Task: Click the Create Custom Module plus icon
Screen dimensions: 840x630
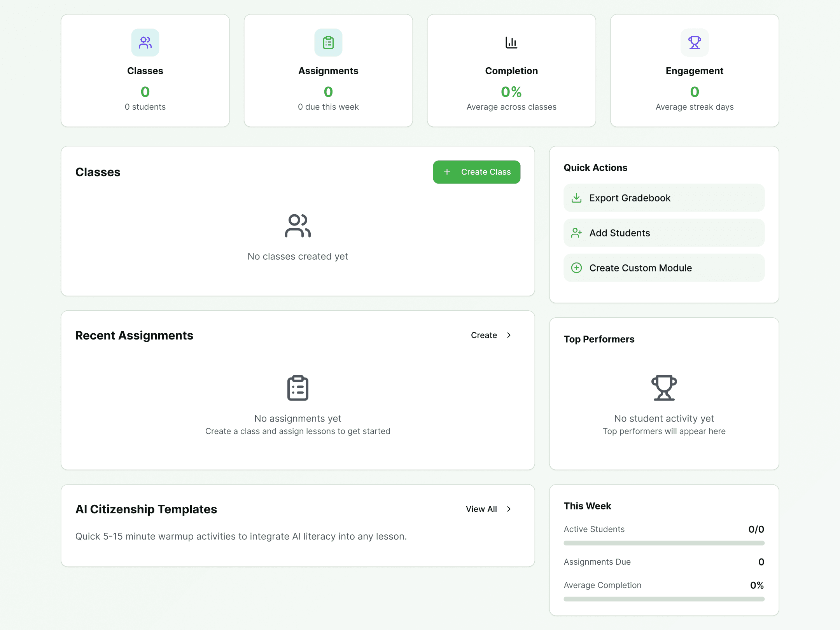Action: pyautogui.click(x=577, y=268)
